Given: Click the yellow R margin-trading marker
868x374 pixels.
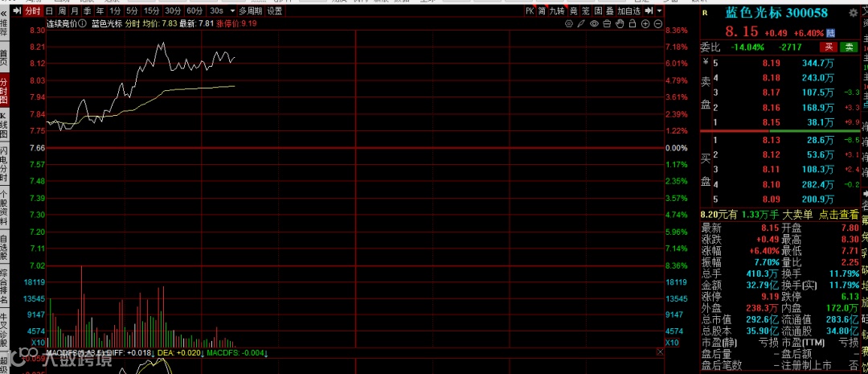Looking at the screenshot, I should tap(705, 12).
